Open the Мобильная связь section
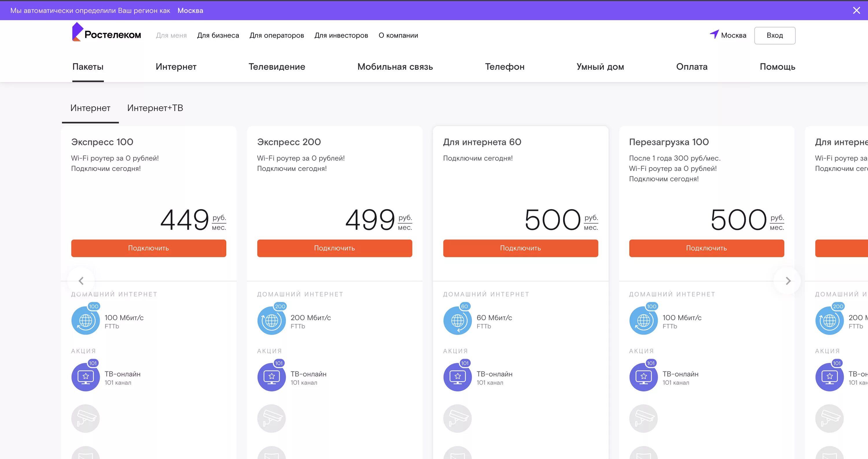Screen dimensions: 868x459 click(395, 67)
